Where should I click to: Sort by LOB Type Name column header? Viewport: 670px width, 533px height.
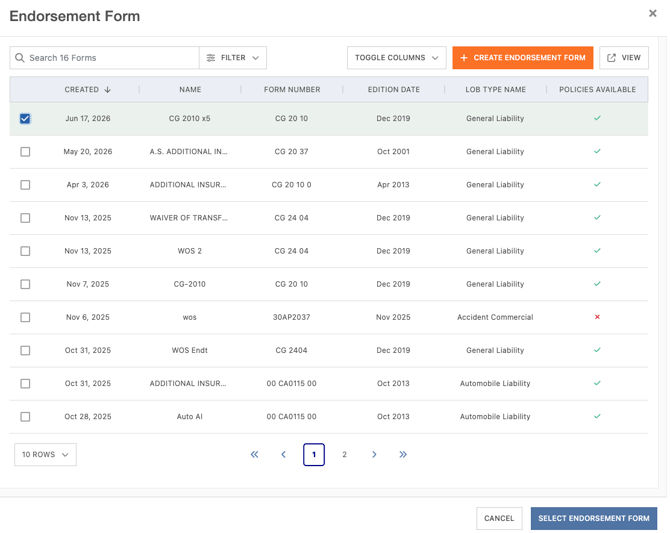pos(495,89)
